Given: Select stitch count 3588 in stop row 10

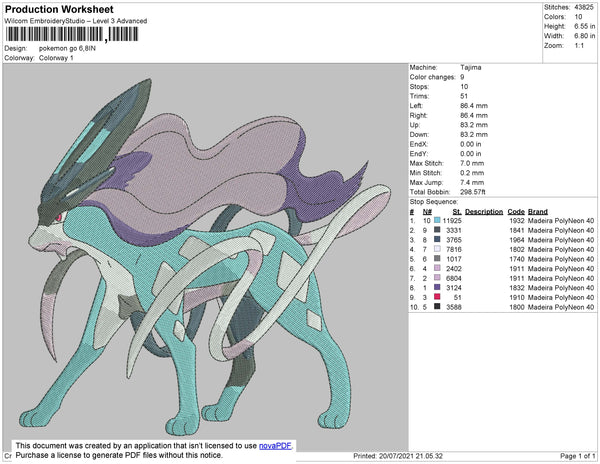Looking at the screenshot, I should (x=454, y=307).
